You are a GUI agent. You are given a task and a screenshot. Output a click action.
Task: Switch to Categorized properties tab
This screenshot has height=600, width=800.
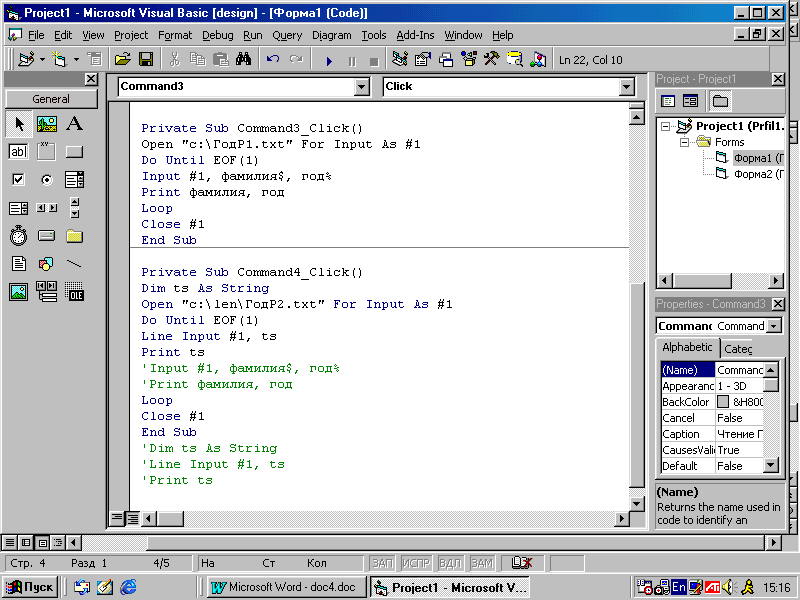pos(738,349)
